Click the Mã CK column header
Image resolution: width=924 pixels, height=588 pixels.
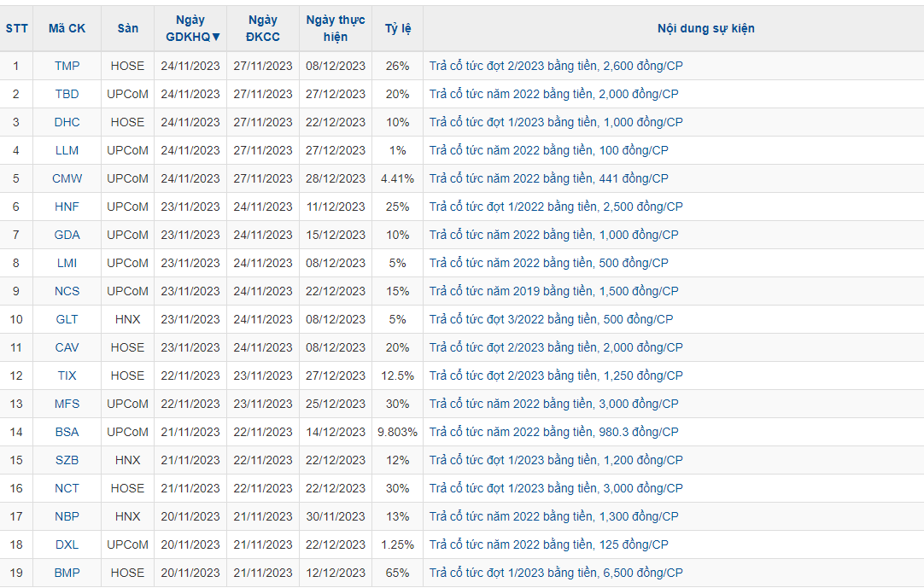tap(67, 28)
